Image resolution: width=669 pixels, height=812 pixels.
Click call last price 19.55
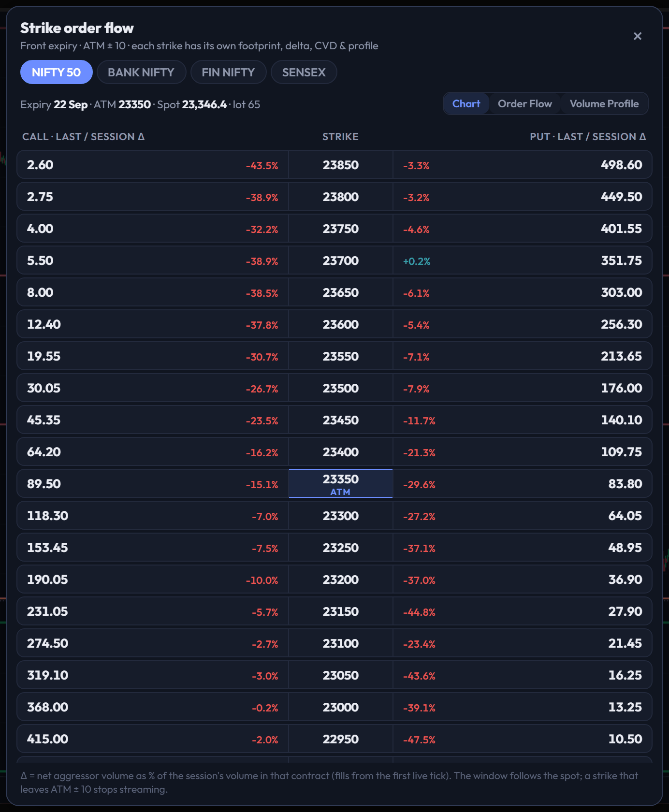[x=44, y=356]
